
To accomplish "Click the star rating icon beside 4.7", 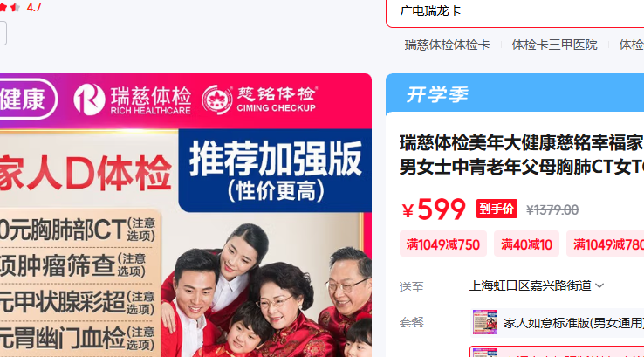I will click(10, 7).
